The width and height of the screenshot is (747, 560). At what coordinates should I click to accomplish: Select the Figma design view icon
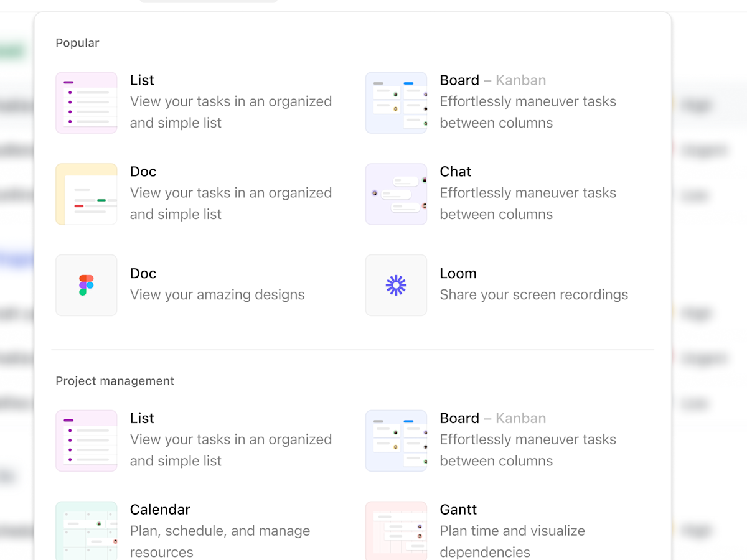[x=86, y=285]
